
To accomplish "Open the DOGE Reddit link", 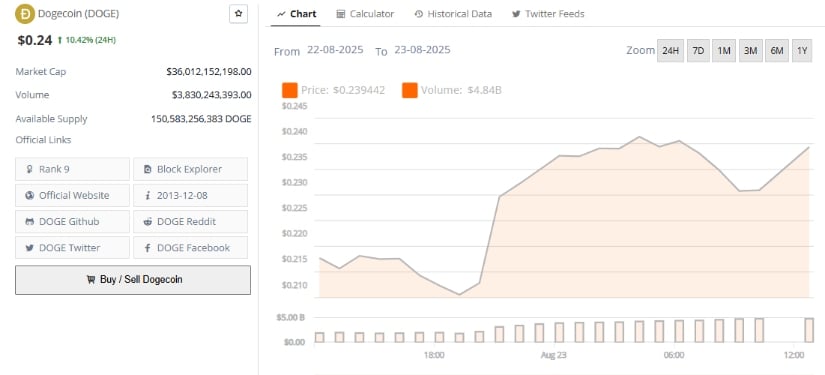I will pos(190,221).
